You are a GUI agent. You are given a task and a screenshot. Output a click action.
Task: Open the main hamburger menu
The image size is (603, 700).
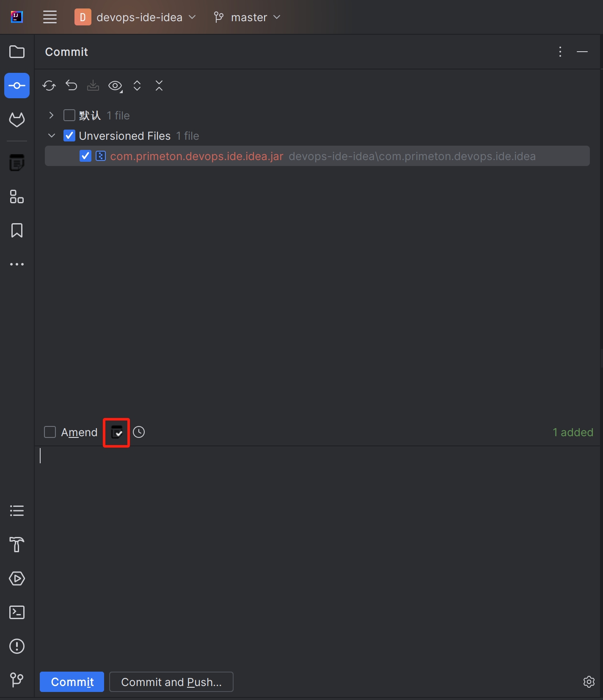tap(50, 17)
